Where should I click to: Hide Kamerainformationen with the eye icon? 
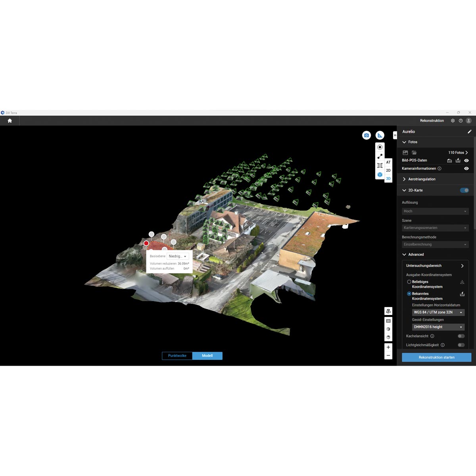click(466, 169)
